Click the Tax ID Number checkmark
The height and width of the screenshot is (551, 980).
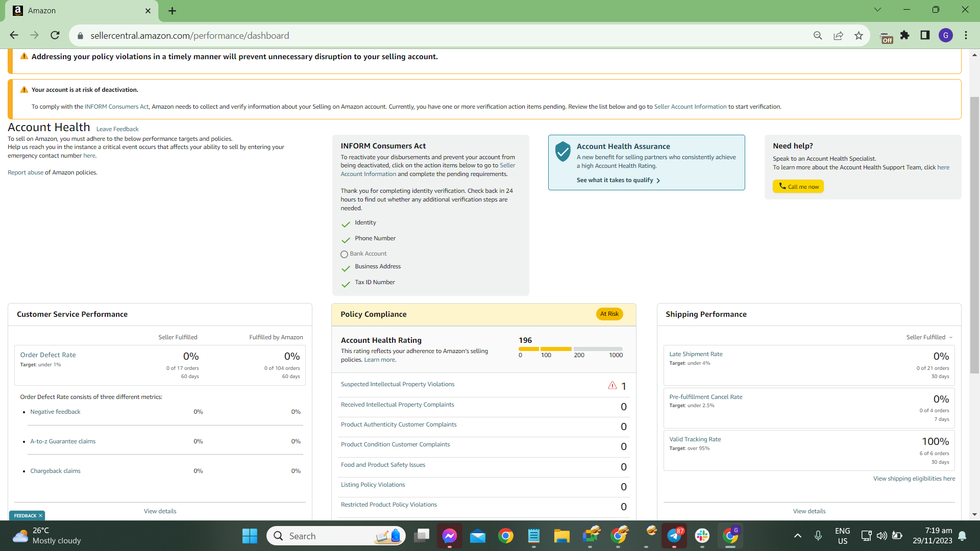(346, 284)
